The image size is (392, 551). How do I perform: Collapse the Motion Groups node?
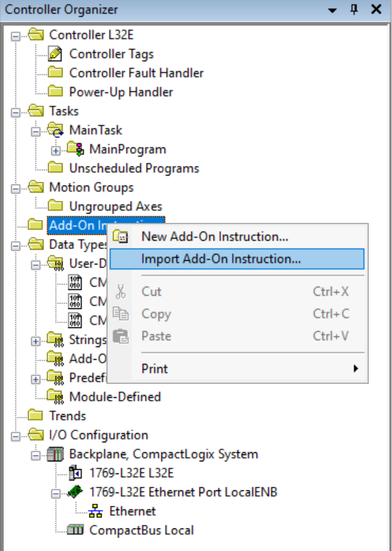tap(16, 189)
